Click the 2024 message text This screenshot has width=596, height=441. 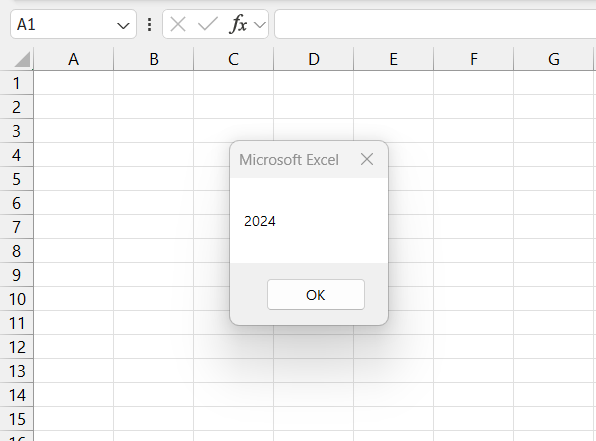pos(260,221)
